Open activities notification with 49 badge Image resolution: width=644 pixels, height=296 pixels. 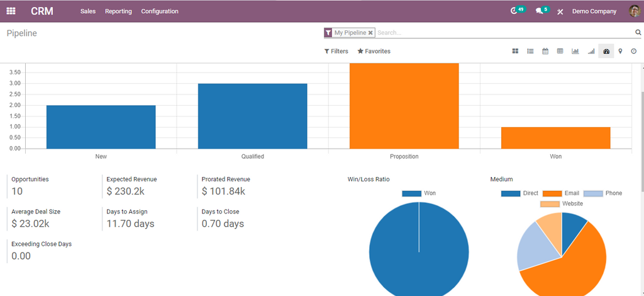pyautogui.click(x=516, y=11)
